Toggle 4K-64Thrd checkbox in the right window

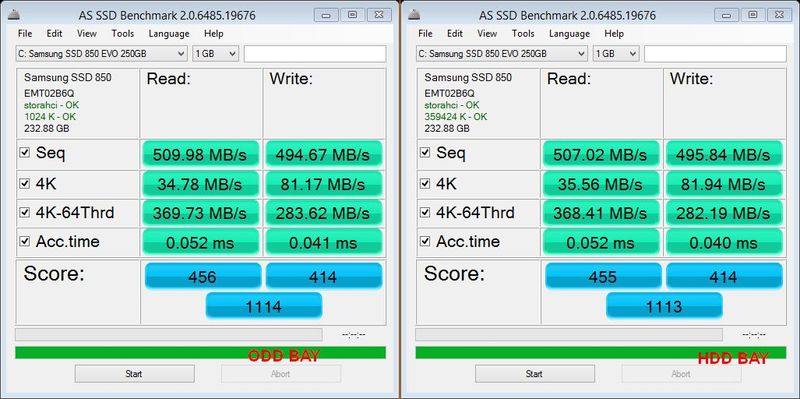[424, 212]
